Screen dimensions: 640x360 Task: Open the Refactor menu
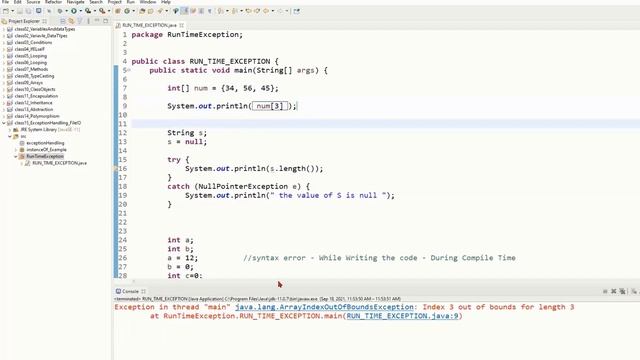point(53,2)
